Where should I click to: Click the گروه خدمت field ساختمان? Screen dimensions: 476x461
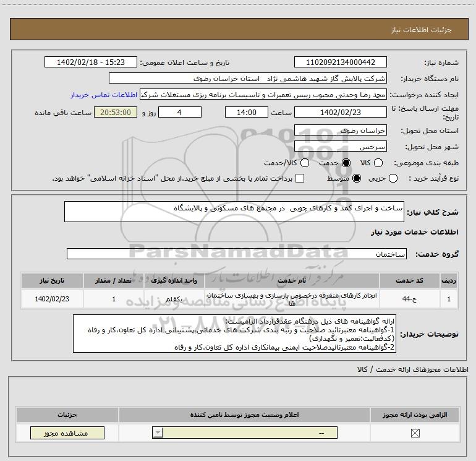pyautogui.click(x=237, y=254)
